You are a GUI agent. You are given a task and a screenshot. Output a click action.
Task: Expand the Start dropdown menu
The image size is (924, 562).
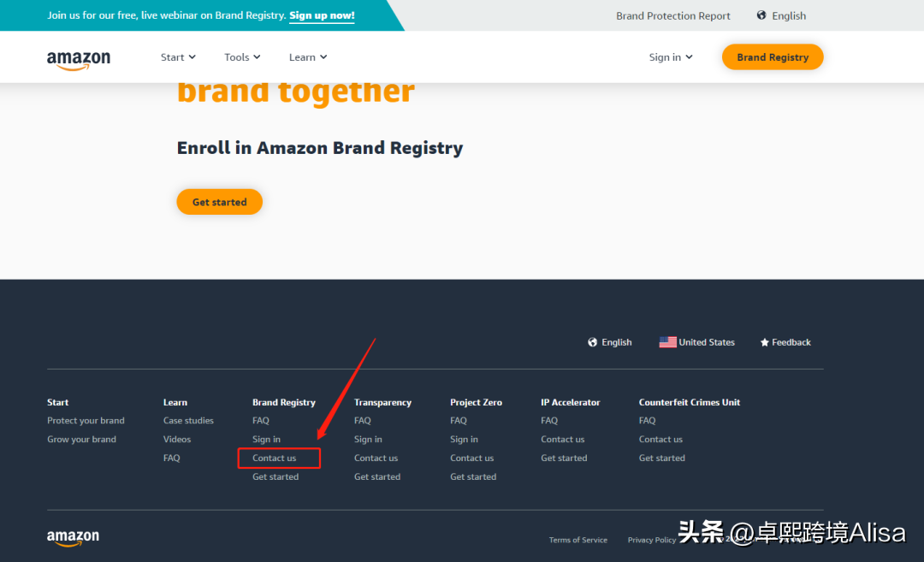pos(178,57)
